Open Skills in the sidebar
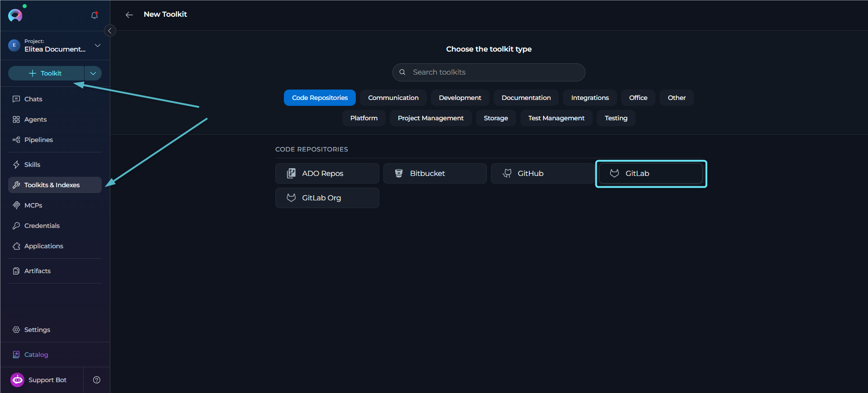This screenshot has width=868, height=393. (x=55, y=165)
